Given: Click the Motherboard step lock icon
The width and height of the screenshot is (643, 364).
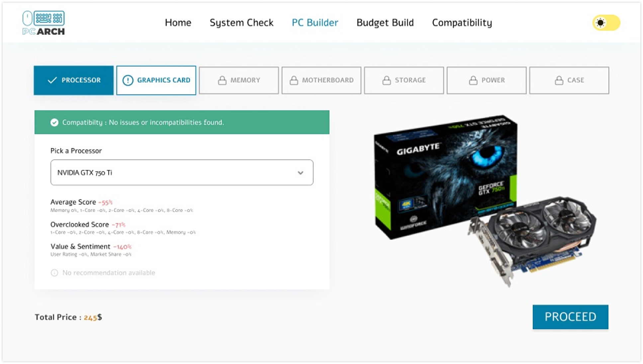Looking at the screenshot, I should [294, 80].
